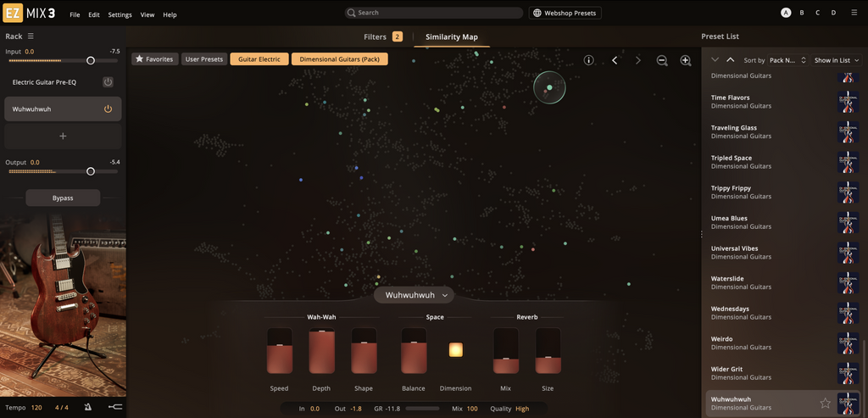Open the Rack hamburger menu
The width and height of the screenshot is (868, 418).
31,36
